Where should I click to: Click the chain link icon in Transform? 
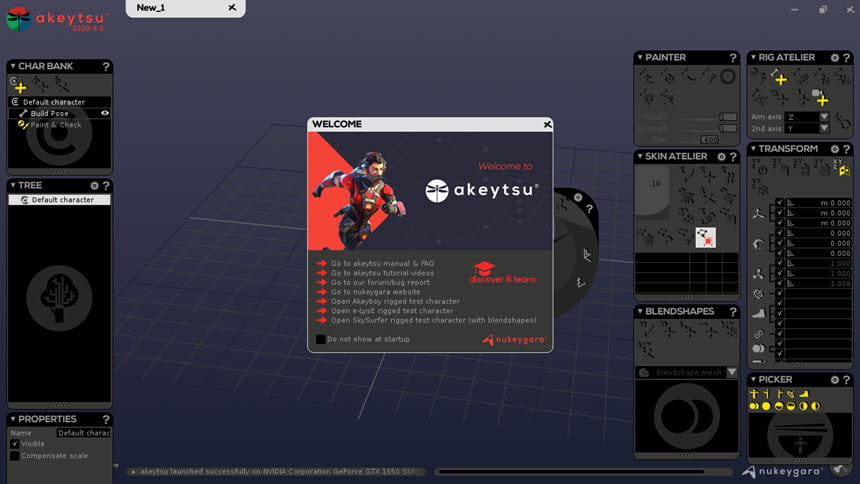758,334
